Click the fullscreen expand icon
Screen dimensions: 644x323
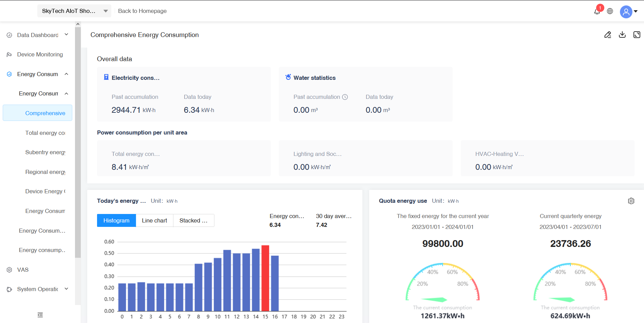coord(637,35)
